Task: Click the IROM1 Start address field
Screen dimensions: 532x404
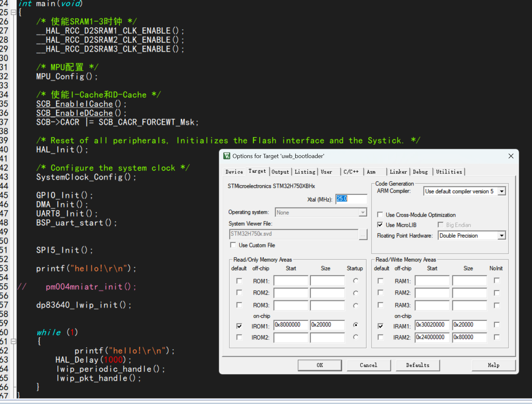Action: (291, 325)
